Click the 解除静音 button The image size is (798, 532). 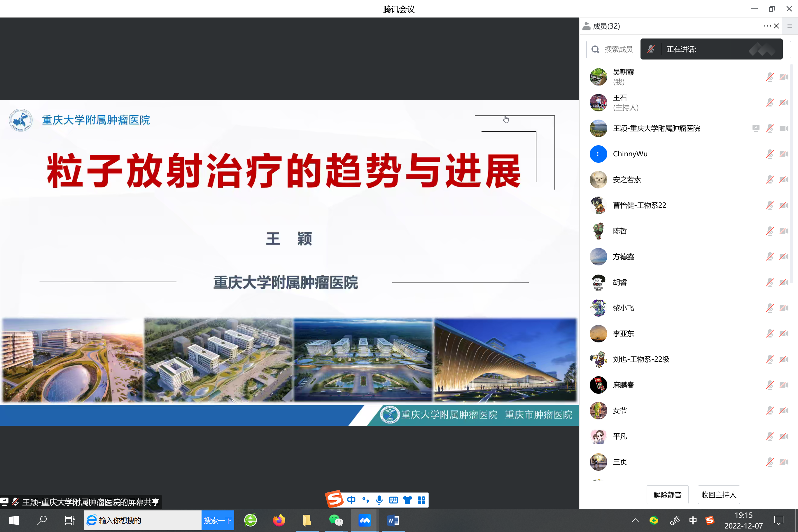(667, 495)
